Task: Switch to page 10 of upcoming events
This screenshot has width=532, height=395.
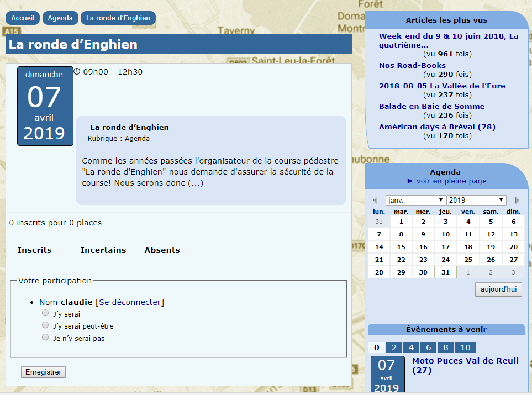Action: click(466, 347)
